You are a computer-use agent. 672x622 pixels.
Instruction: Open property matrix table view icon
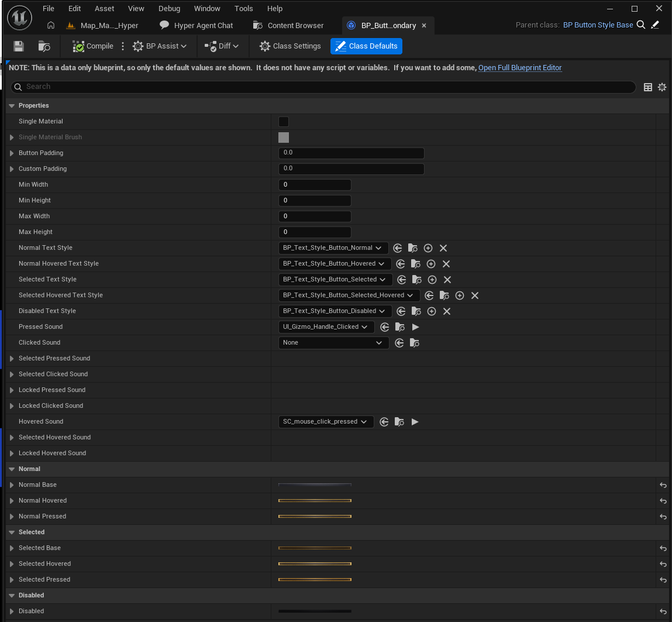(x=648, y=87)
